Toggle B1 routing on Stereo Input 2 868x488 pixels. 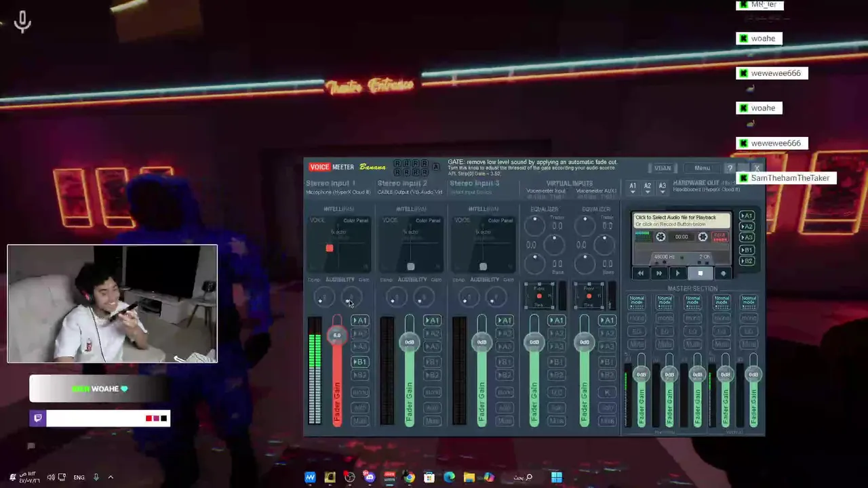point(432,362)
